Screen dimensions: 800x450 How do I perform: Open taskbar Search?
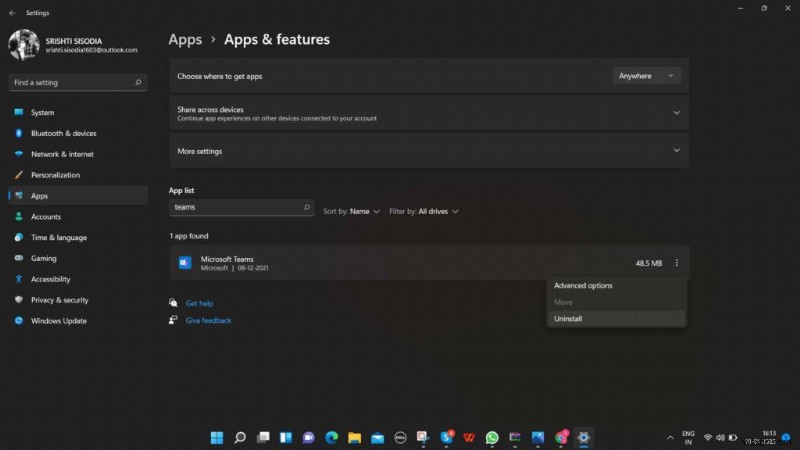(240, 437)
